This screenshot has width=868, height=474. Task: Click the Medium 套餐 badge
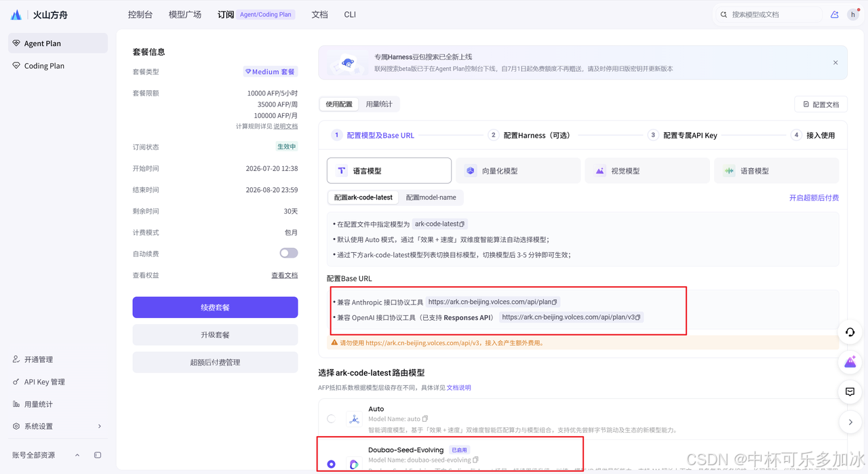pos(271,71)
